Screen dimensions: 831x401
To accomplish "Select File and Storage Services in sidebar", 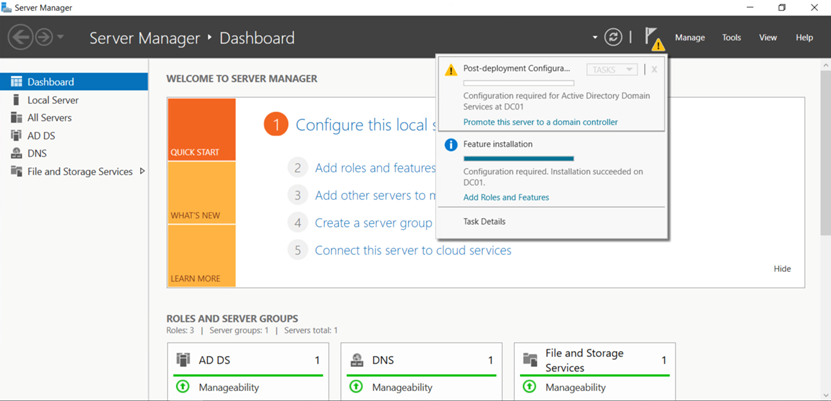I will click(80, 172).
